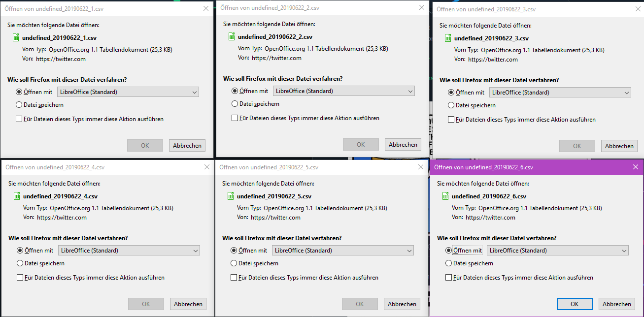Open LibreOffice combo box in 20190622_6.csv dialog
The height and width of the screenshot is (317, 644).
click(x=557, y=251)
